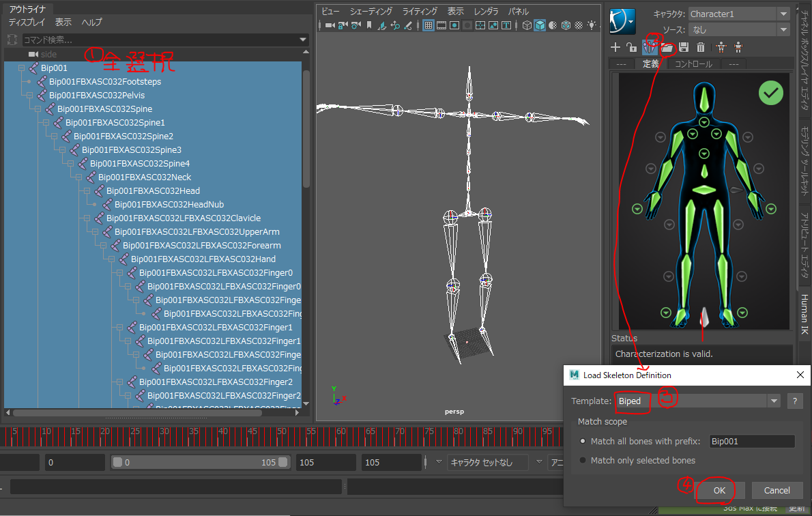Enable the Lock Character padlock icon
This screenshot has height=516, width=812.
pos(632,47)
